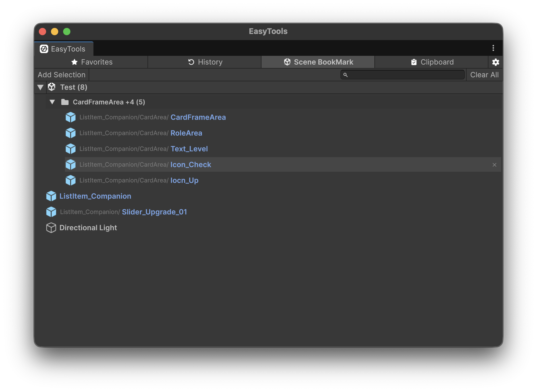Click the Add Selection button

62,75
